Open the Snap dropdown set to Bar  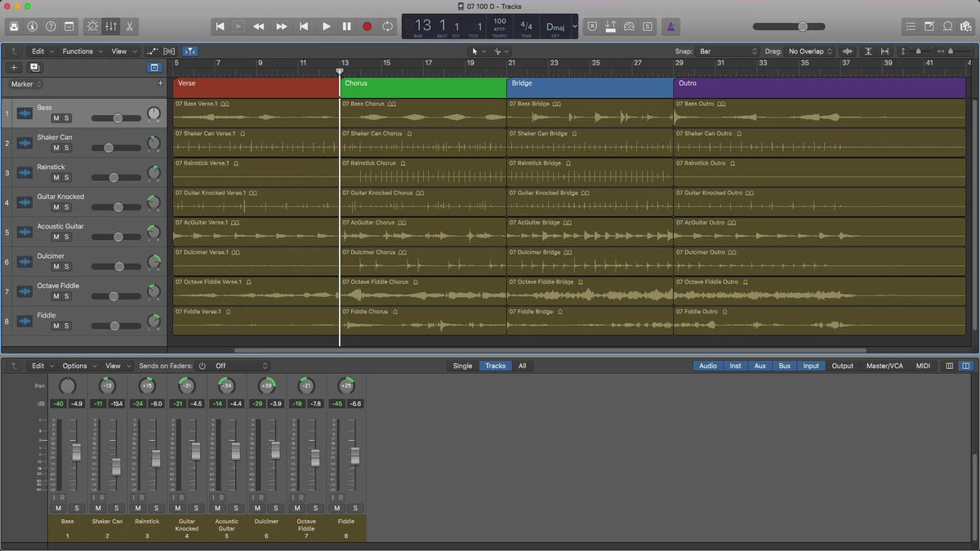coord(727,51)
